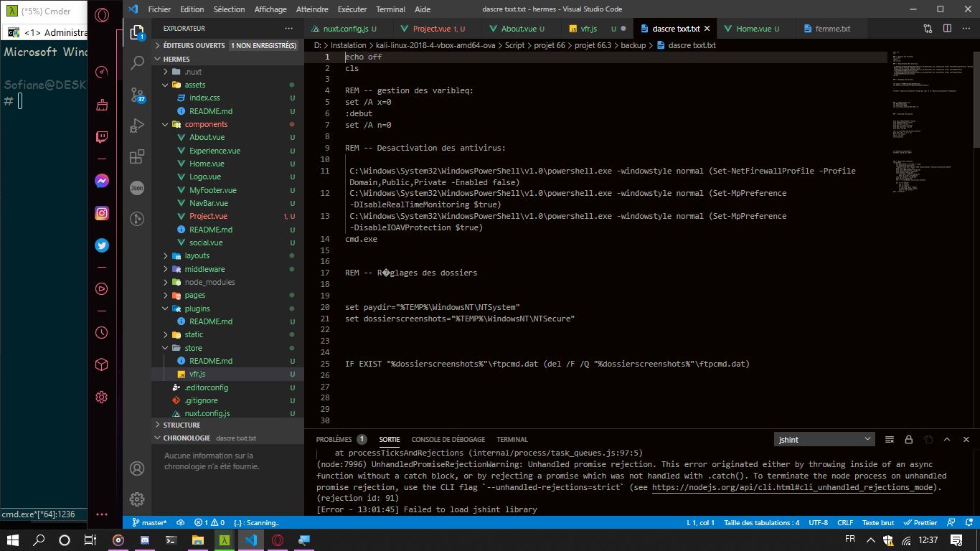The height and width of the screenshot is (551, 980).
Task: Close the dascre txxt.txt tab
Action: (x=707, y=29)
